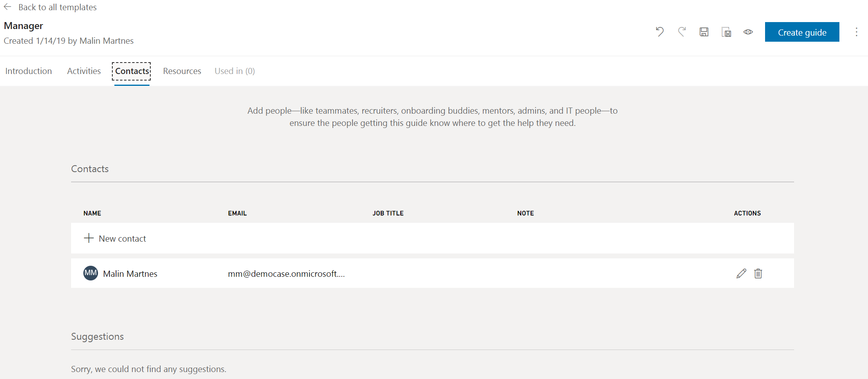The image size is (868, 379).
Task: Open the Activities tab
Action: point(84,71)
